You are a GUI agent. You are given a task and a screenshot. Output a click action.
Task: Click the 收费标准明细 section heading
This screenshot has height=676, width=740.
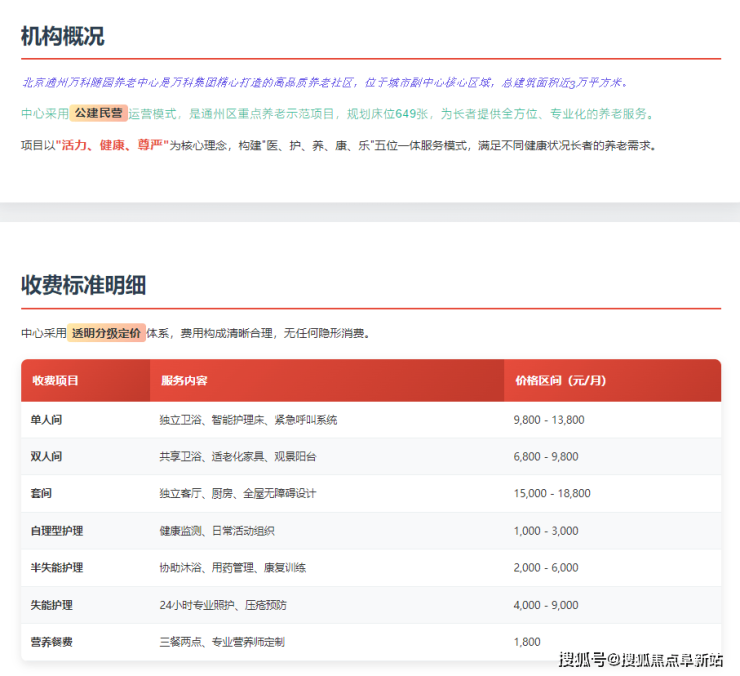coord(83,285)
